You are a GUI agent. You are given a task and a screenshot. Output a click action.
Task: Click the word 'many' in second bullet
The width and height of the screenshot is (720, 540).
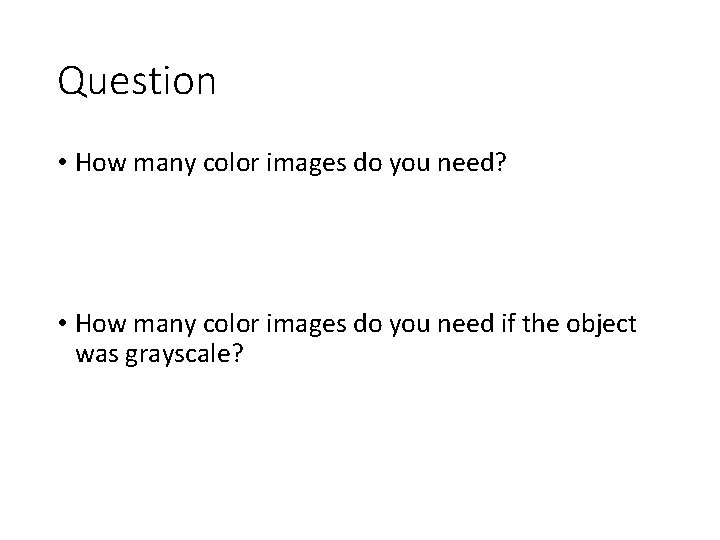coord(164,325)
